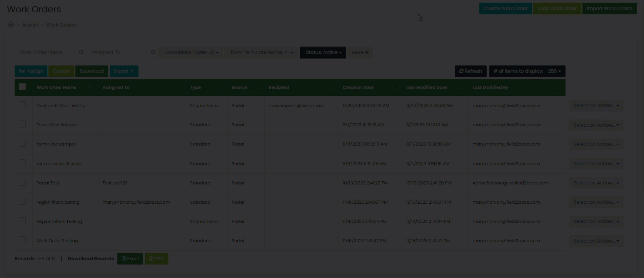Image resolution: width=644 pixels, height=278 pixels.
Task: Download records as CSV file
Action: click(x=156, y=259)
